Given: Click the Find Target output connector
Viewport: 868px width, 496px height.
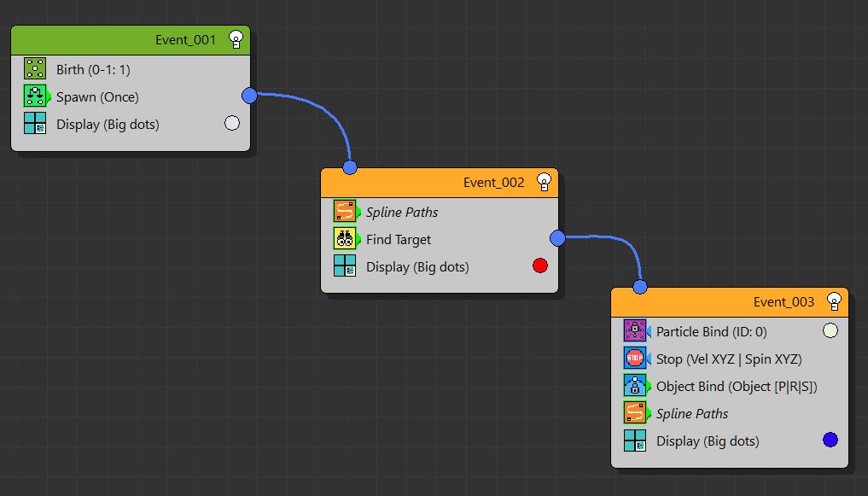Looking at the screenshot, I should [557, 238].
